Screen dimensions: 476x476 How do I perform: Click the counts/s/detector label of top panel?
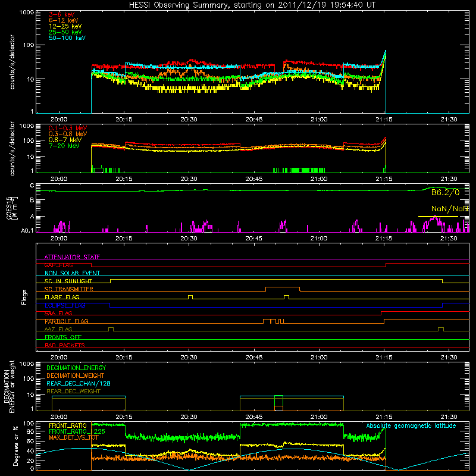(x=12, y=62)
